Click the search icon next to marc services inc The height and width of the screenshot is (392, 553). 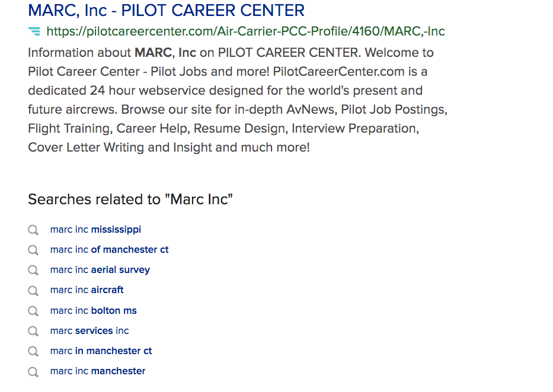coord(33,331)
